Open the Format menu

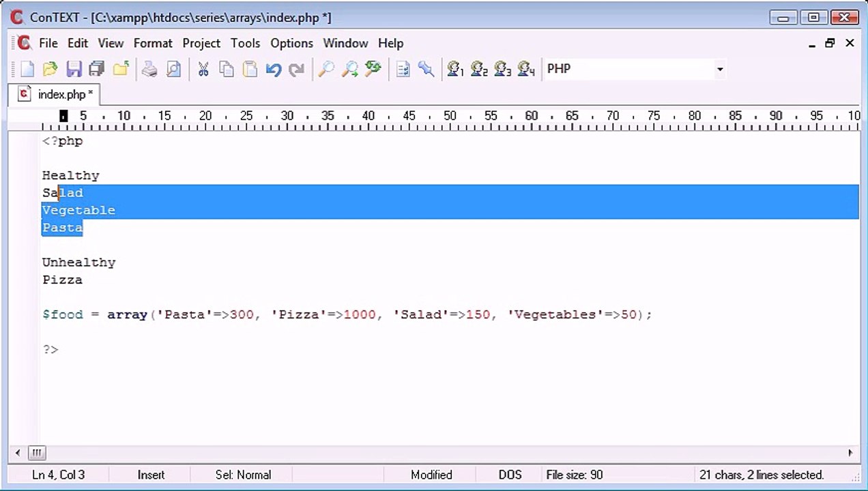coord(153,43)
